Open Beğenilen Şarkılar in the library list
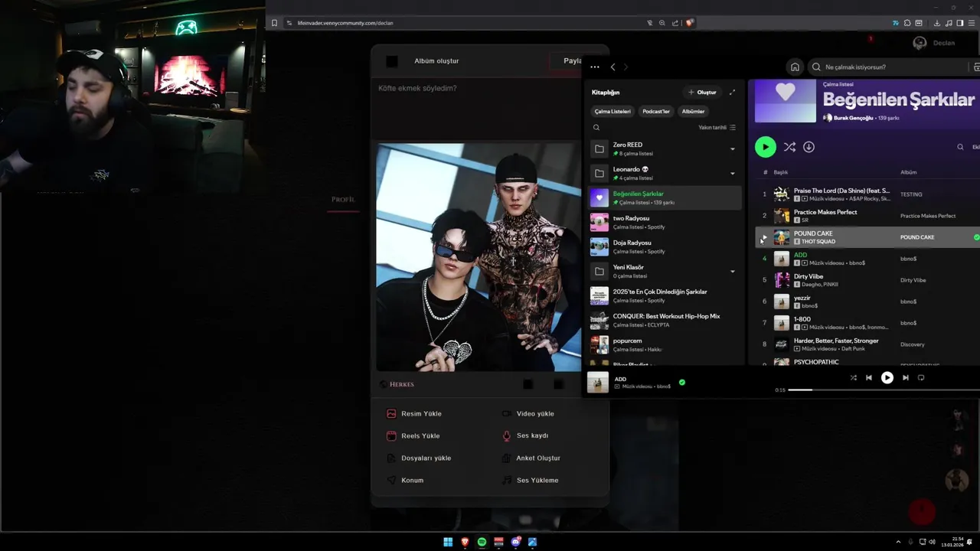The width and height of the screenshot is (980, 551). [x=665, y=197]
